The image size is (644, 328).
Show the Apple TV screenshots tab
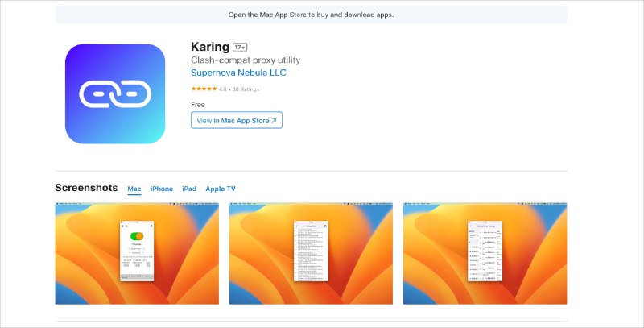pos(221,189)
